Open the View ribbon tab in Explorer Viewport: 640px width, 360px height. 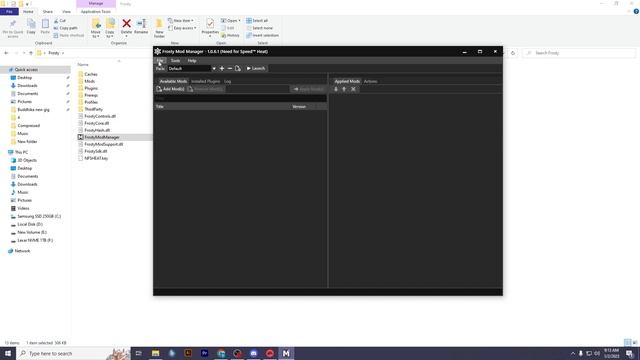click(67, 12)
